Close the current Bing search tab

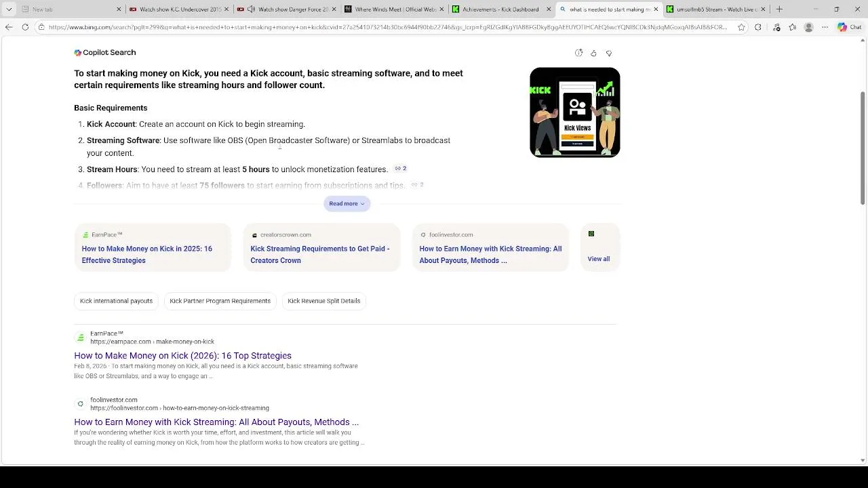(x=656, y=9)
